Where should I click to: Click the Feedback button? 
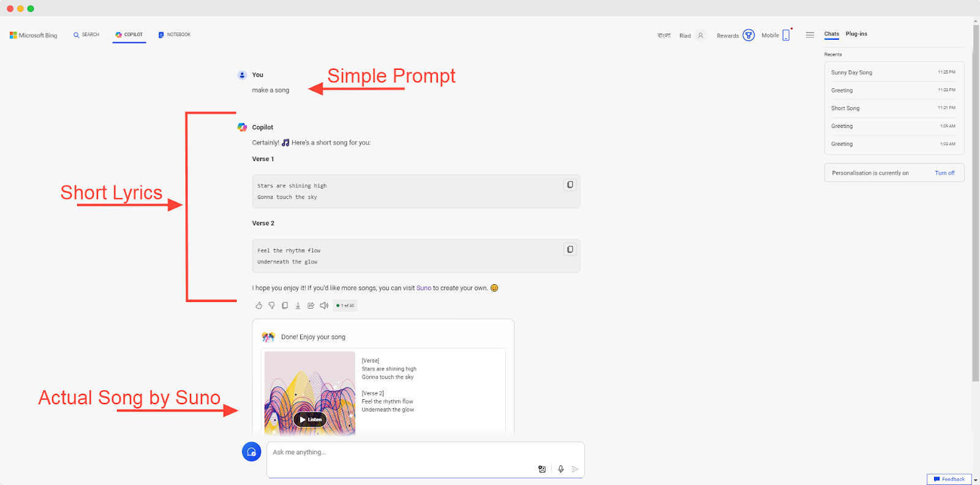[949, 479]
